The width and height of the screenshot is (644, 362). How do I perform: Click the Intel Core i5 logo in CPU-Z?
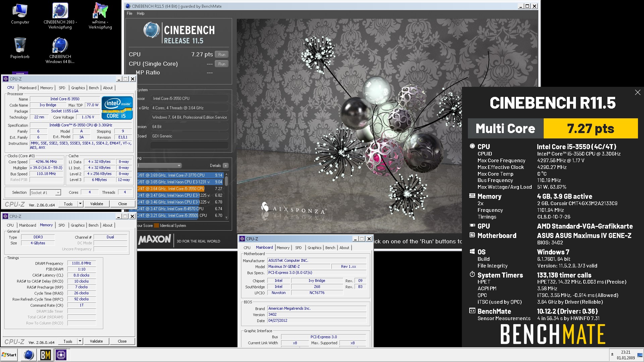point(117,108)
